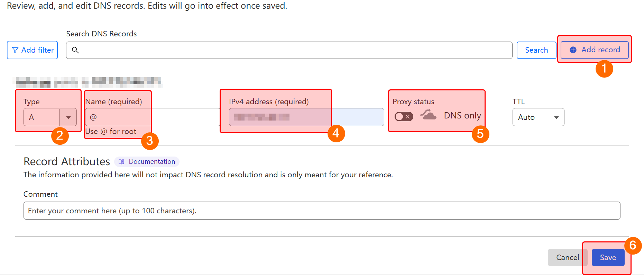The height and width of the screenshot is (275, 644).
Task: Click the orange step 2 badge
Action: [x=60, y=136]
